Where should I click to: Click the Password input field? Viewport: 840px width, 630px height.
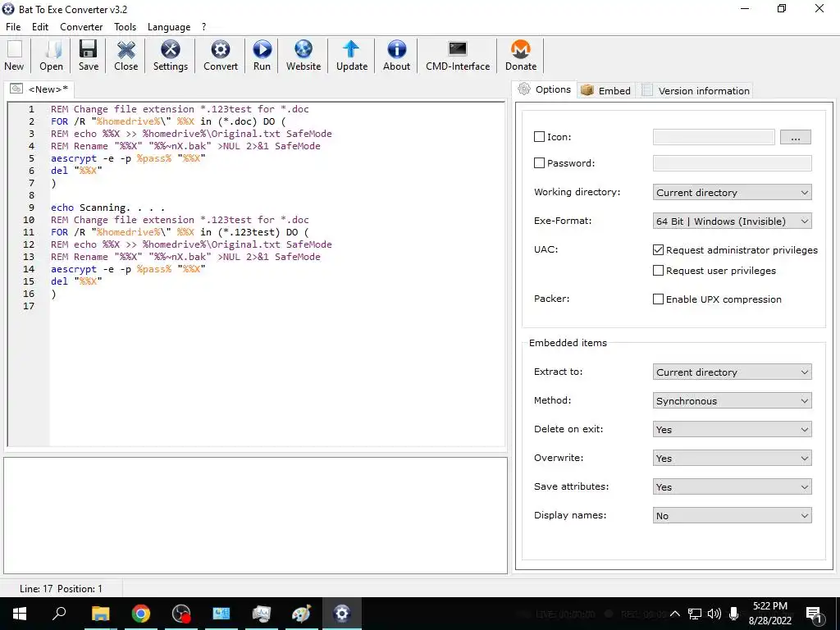pos(732,163)
